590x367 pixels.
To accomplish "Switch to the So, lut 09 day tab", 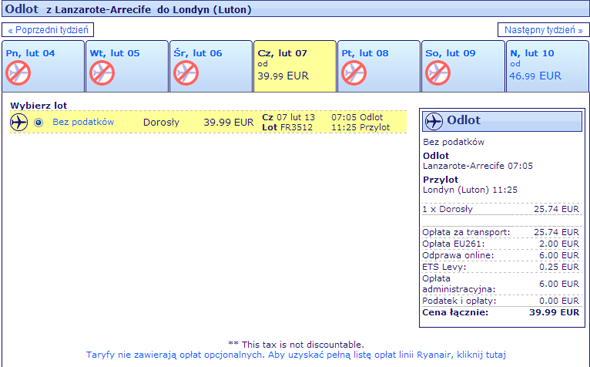I will [x=462, y=66].
